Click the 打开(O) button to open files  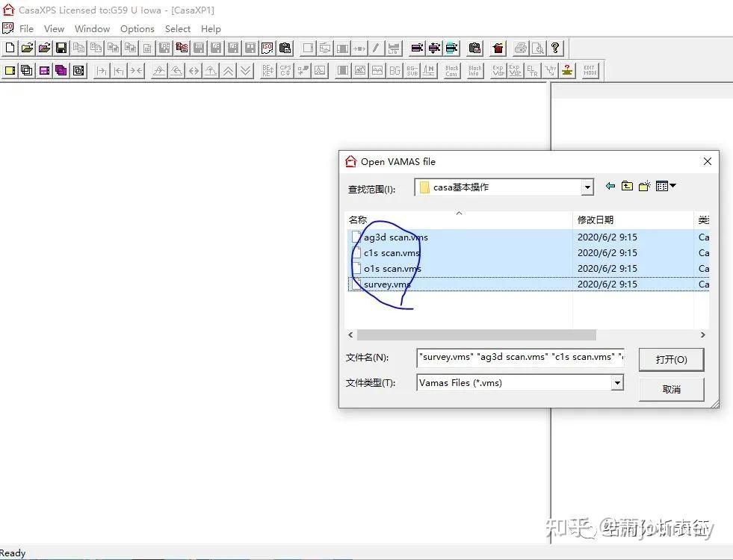pyautogui.click(x=671, y=359)
